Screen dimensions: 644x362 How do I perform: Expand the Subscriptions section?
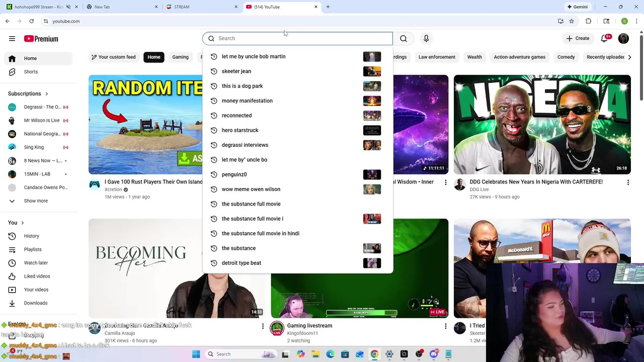click(x=28, y=94)
